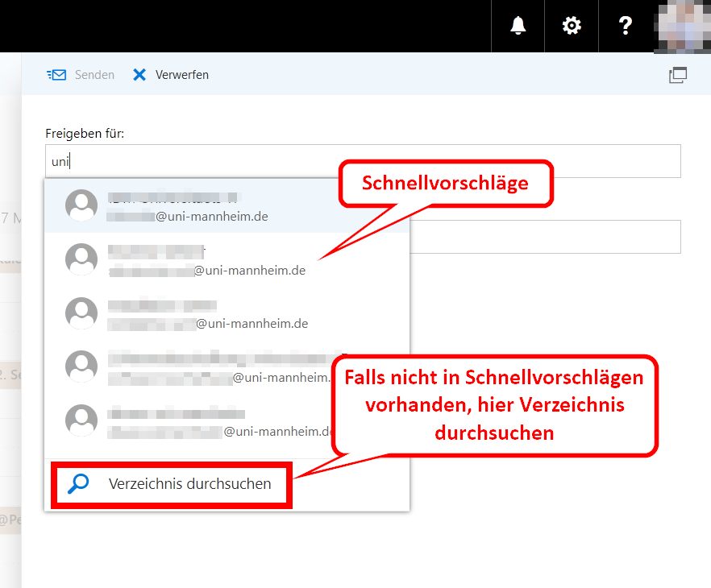Pop out the form in new window
The image size is (711, 588).
pos(678,75)
